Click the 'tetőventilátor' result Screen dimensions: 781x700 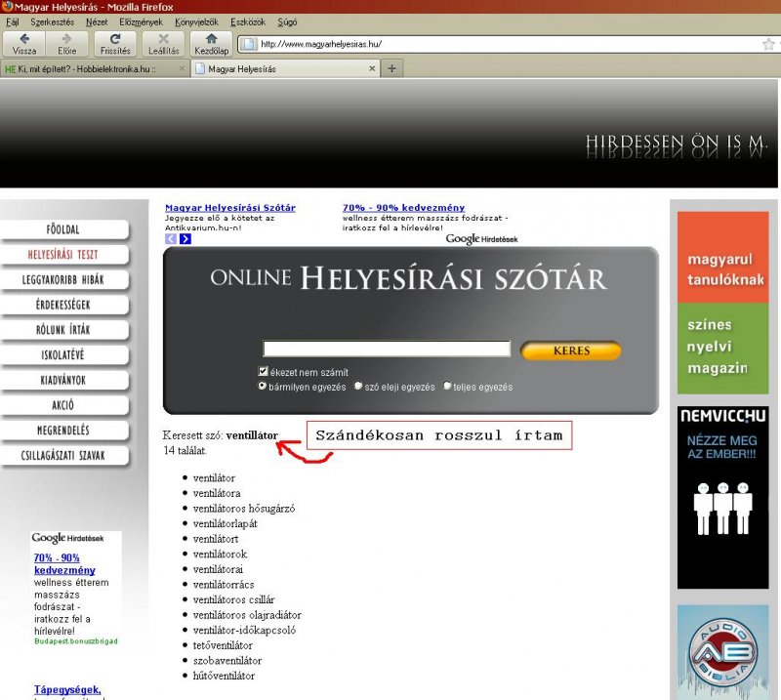coord(223,645)
